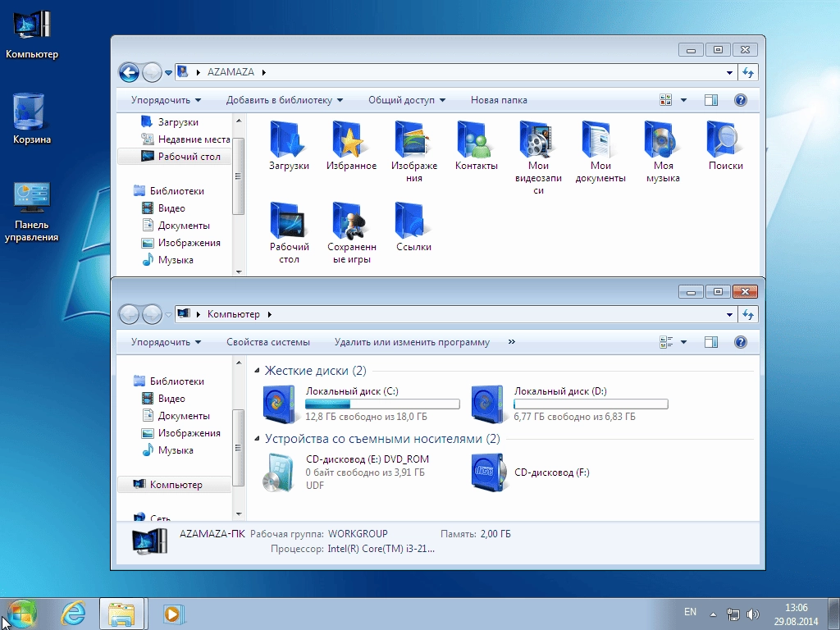Click AZAMAZA breadcrumb in address bar
Screen dimensions: 840x630
coord(231,72)
